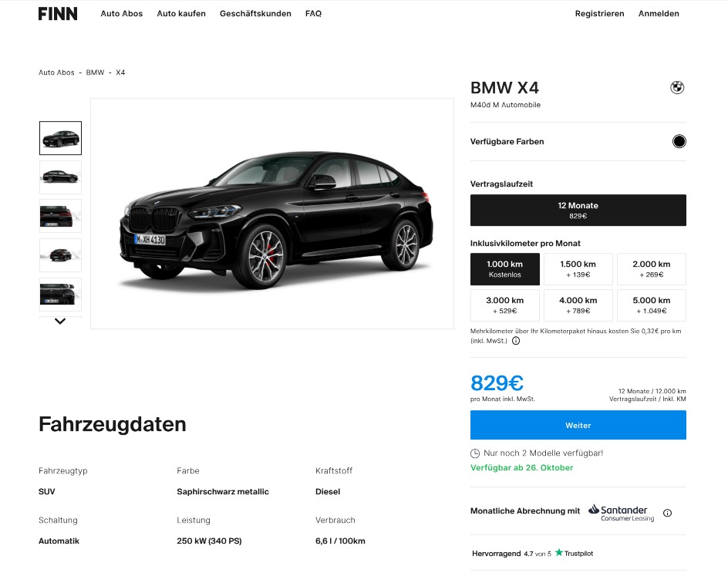Click the Anmelden link
This screenshot has width=728, height=576.
(659, 14)
